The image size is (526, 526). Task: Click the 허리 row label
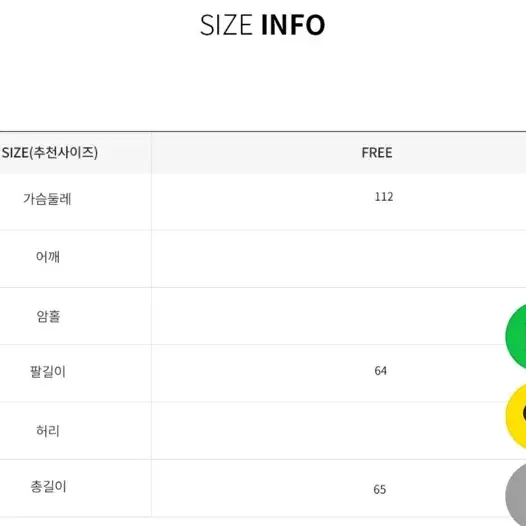[x=48, y=431]
